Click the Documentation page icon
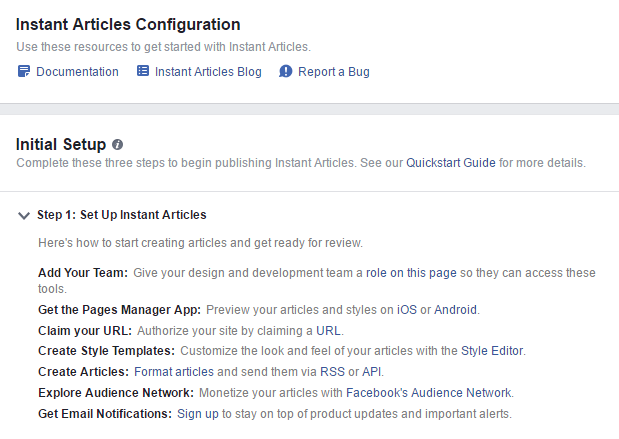The image size is (619, 439). pyautogui.click(x=24, y=71)
